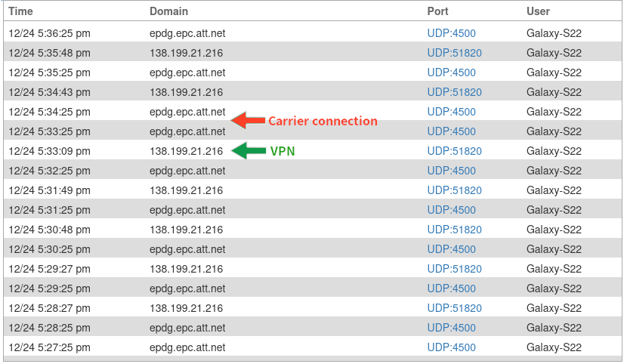Select the Port column header
Image resolution: width=627 pixels, height=364 pixels.
pyautogui.click(x=437, y=11)
